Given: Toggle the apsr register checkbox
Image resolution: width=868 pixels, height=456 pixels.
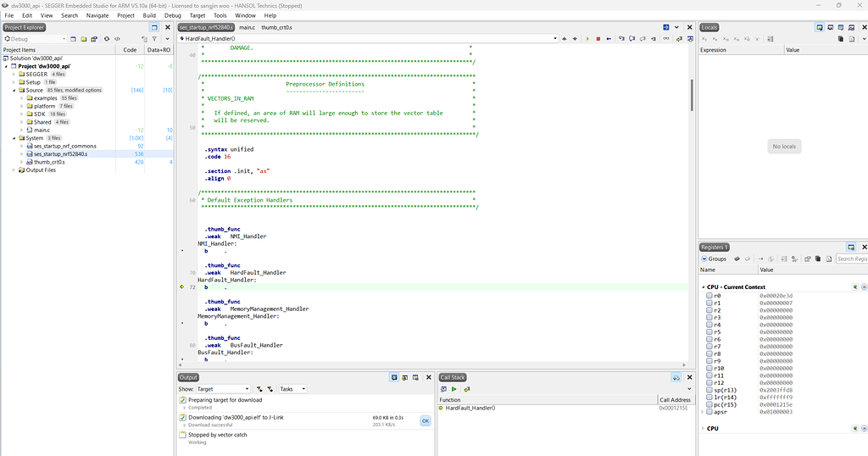Looking at the screenshot, I should (x=709, y=412).
